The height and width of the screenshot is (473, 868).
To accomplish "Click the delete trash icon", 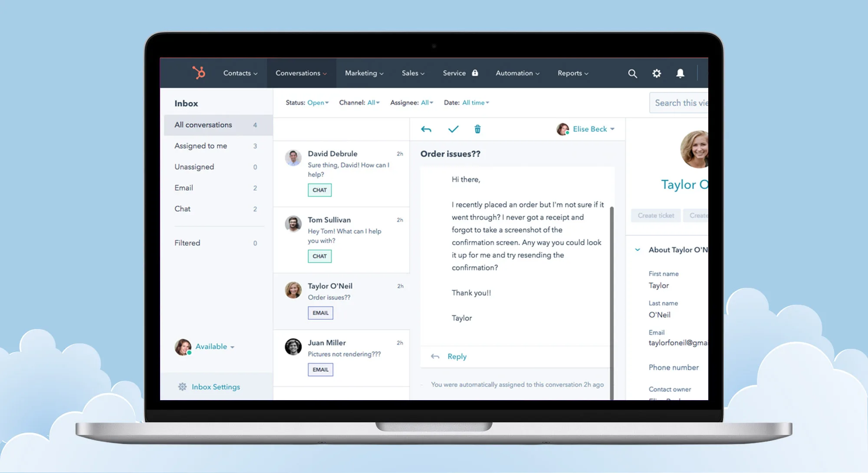I will pyautogui.click(x=477, y=129).
